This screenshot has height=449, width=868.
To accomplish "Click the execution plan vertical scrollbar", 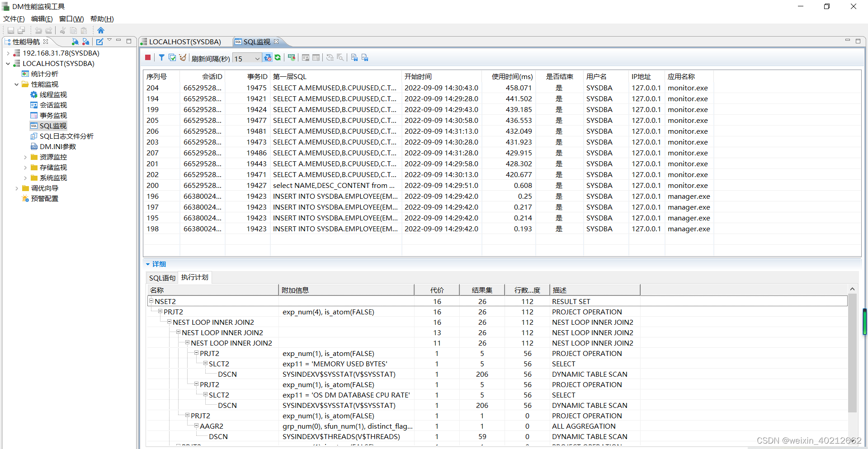I will [852, 353].
